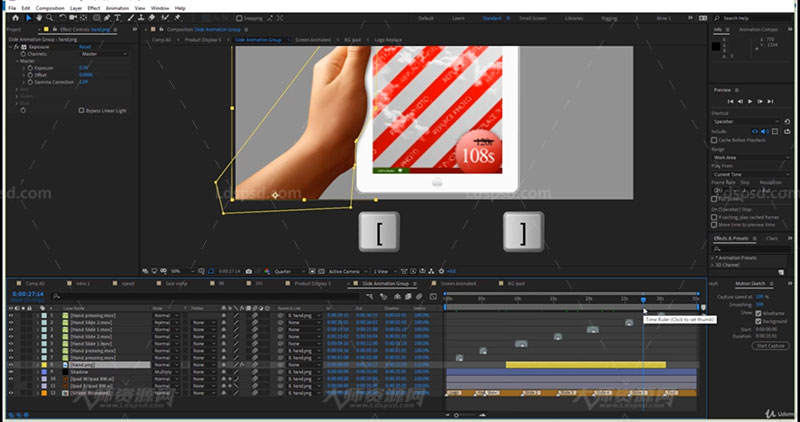Viewport: 800px width, 422px height.
Task: Switch to the Screen Animated timeline tab
Action: pyautogui.click(x=458, y=284)
